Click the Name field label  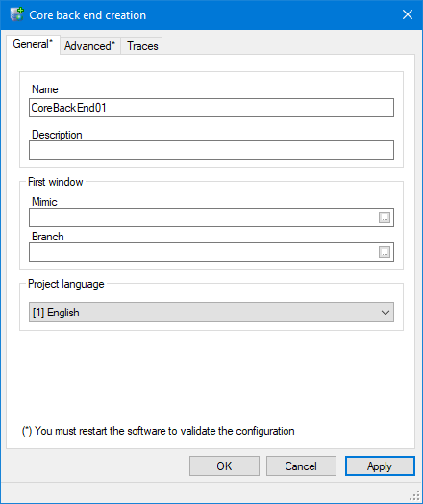(x=45, y=89)
